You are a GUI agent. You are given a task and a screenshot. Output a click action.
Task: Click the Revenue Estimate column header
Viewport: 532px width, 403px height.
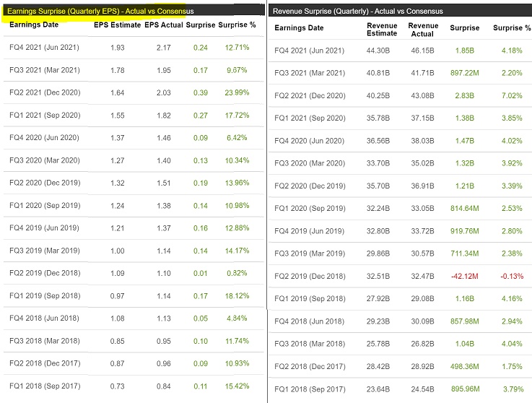coord(382,29)
